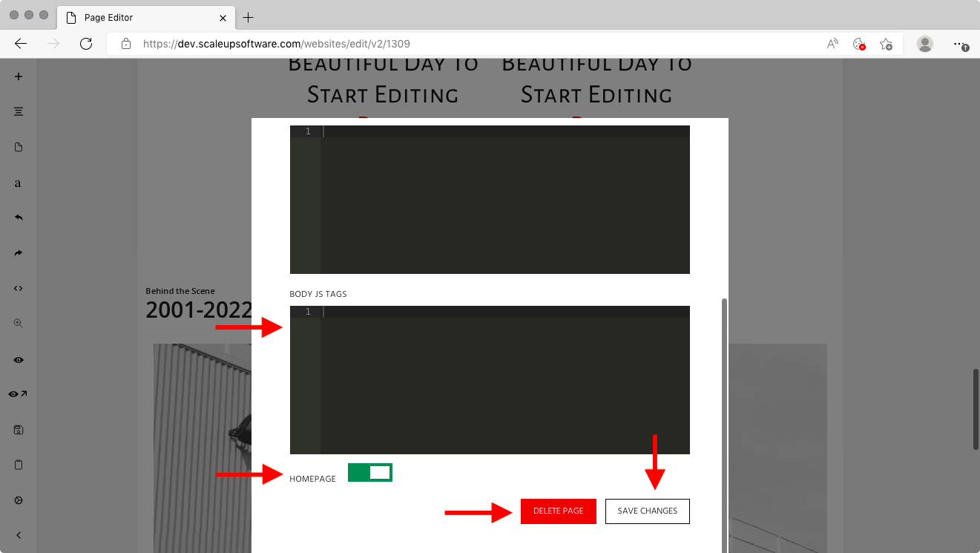Click inside the Body JS Tags code editor

[490, 380]
